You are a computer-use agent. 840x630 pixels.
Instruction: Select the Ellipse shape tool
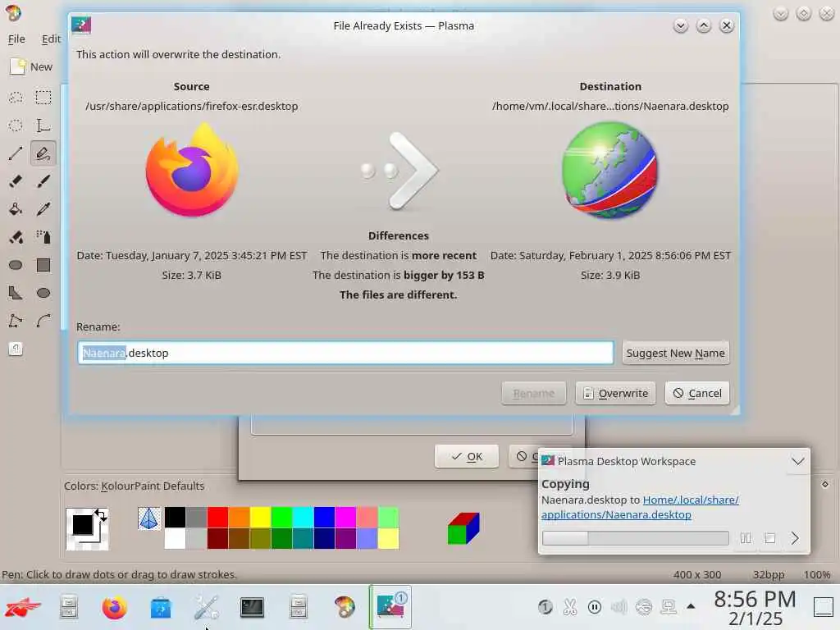click(x=43, y=293)
